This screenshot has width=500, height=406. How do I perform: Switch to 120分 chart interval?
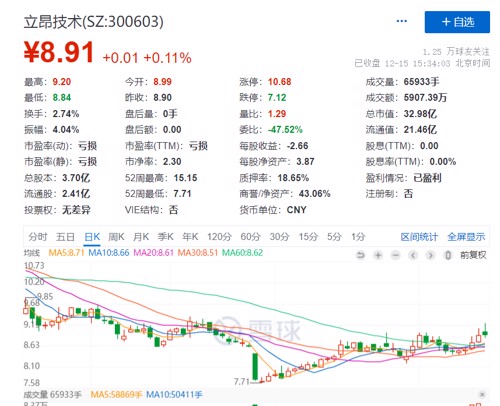point(219,237)
